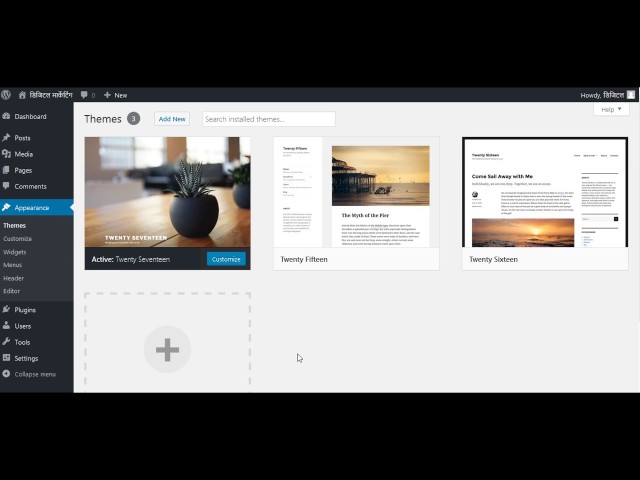The height and width of the screenshot is (480, 640).
Task: Select Menus submenu item
Action: coord(13,265)
